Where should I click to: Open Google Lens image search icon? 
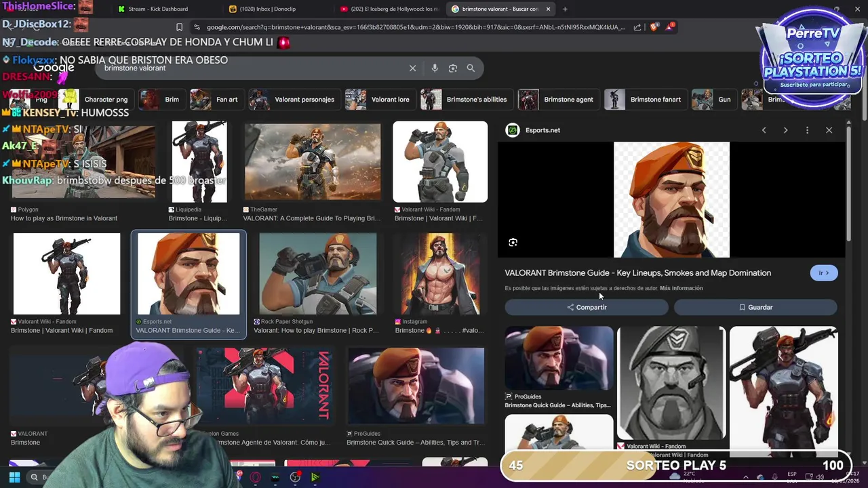pos(453,68)
